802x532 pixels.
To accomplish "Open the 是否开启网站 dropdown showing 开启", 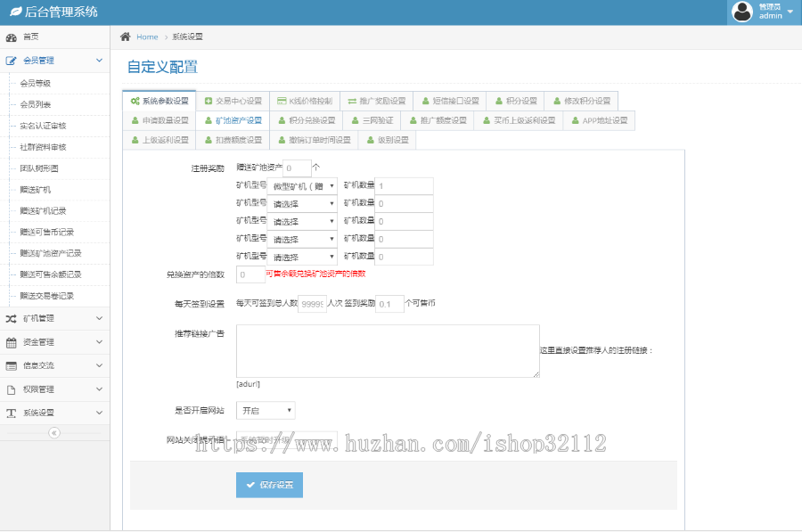I will [x=265, y=410].
